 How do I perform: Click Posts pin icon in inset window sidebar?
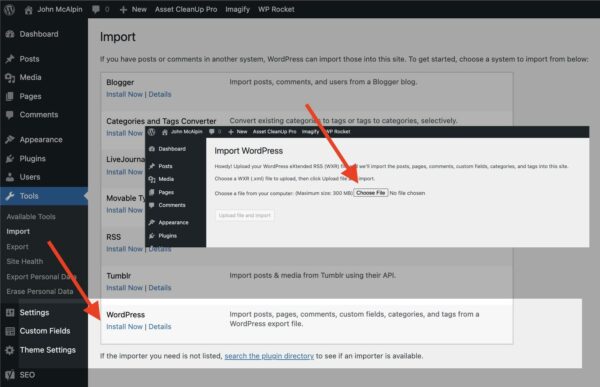(152, 166)
